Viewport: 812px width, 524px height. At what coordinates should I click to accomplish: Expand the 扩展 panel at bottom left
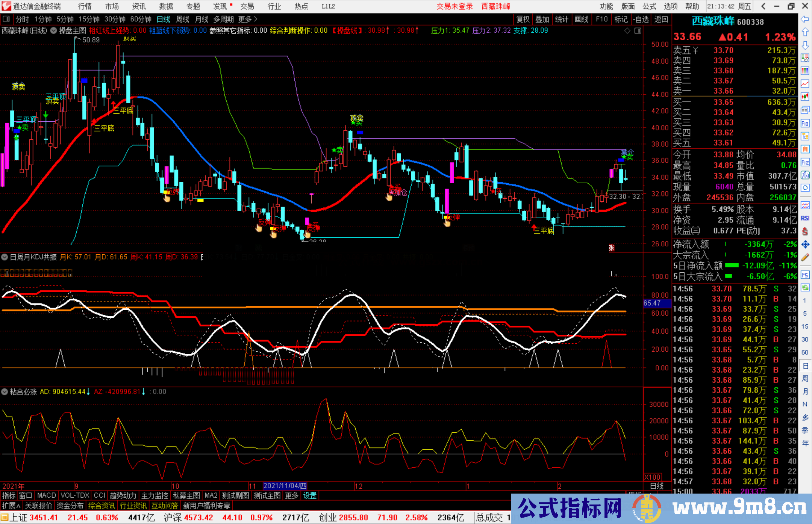pos(11,506)
